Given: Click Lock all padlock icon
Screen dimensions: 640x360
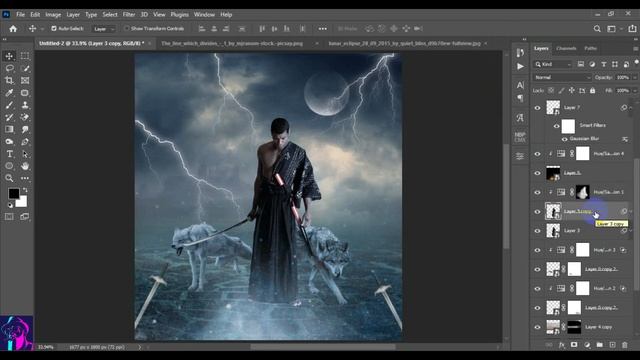Looking at the screenshot, I should pos(592,91).
